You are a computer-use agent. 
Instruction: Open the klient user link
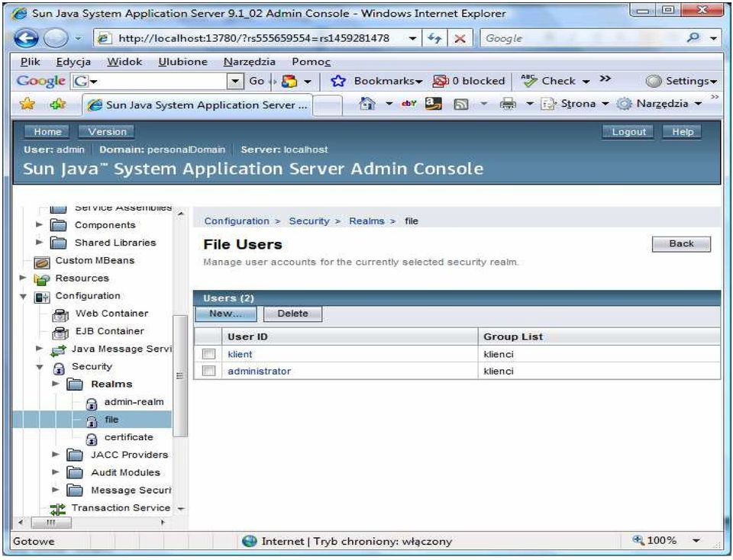pos(240,354)
